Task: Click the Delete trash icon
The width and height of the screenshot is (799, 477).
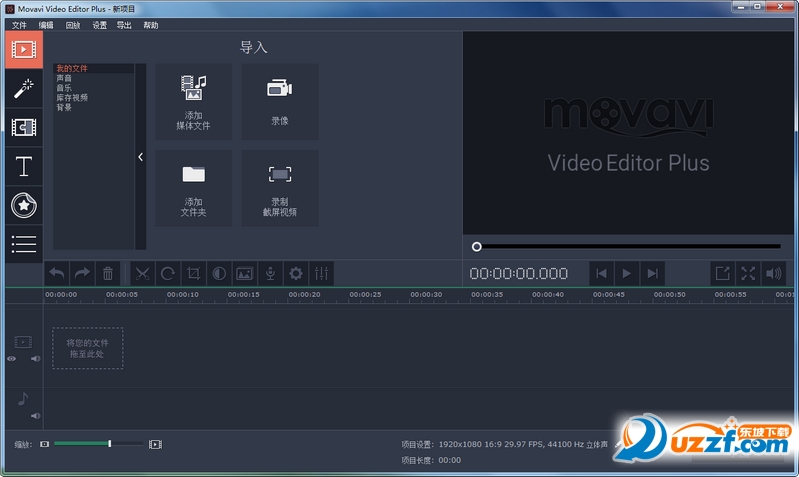Action: [x=108, y=274]
